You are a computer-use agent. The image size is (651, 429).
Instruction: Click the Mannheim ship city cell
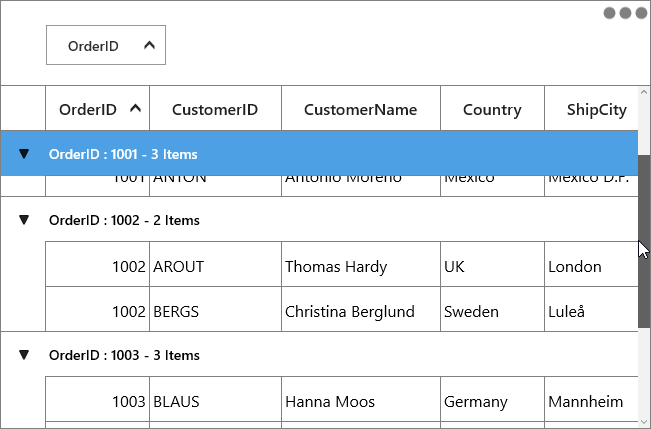pyautogui.click(x=592, y=399)
